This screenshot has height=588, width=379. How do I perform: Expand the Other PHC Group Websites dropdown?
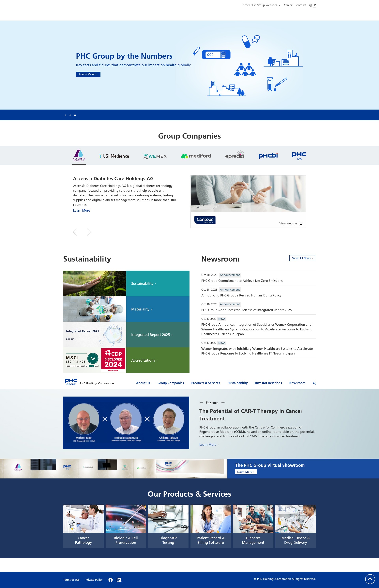[261, 5]
